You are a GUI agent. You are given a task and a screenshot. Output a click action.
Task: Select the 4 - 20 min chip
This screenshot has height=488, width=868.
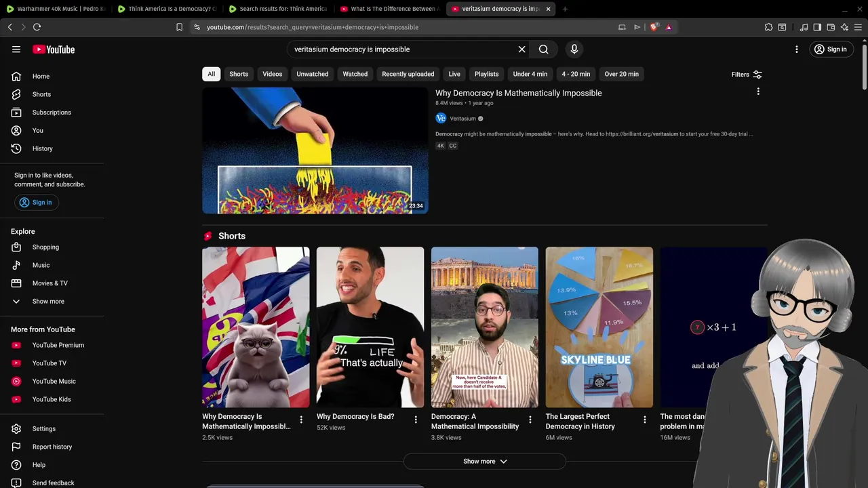576,74
